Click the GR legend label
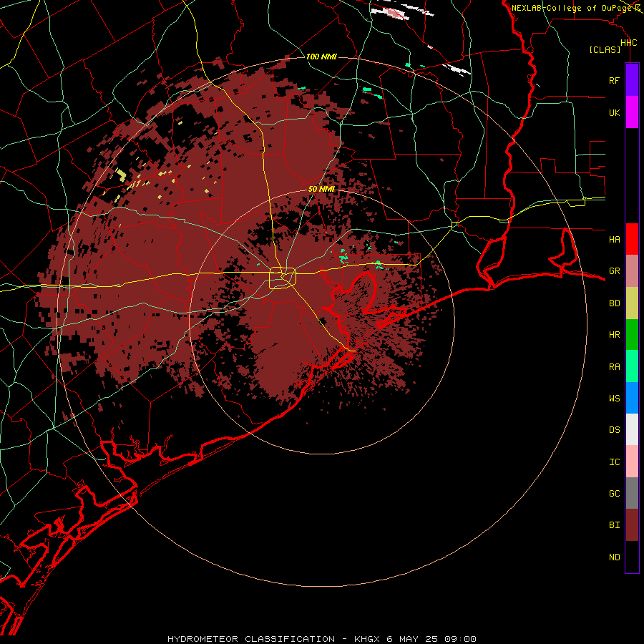 614,271
